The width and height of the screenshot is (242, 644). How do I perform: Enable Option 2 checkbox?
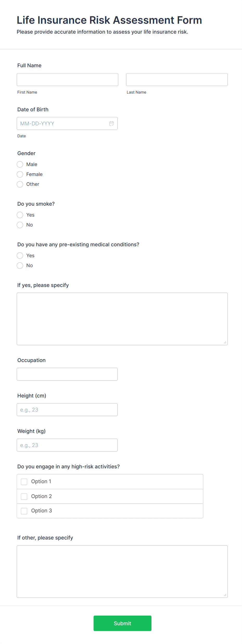click(24, 496)
